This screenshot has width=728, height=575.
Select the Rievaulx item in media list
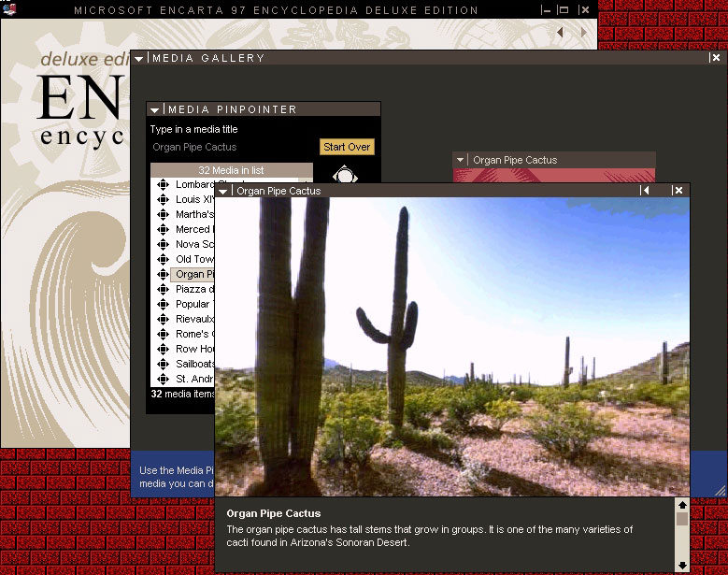(x=193, y=320)
